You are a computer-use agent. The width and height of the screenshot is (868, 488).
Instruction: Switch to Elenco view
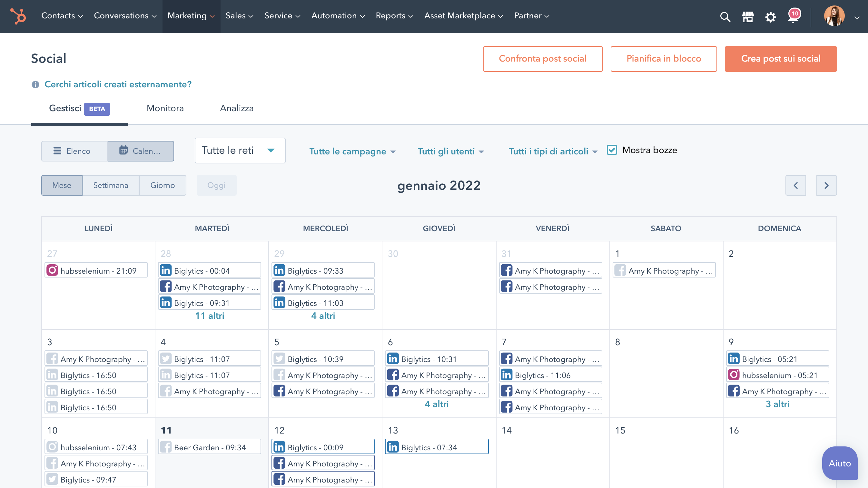[74, 151]
